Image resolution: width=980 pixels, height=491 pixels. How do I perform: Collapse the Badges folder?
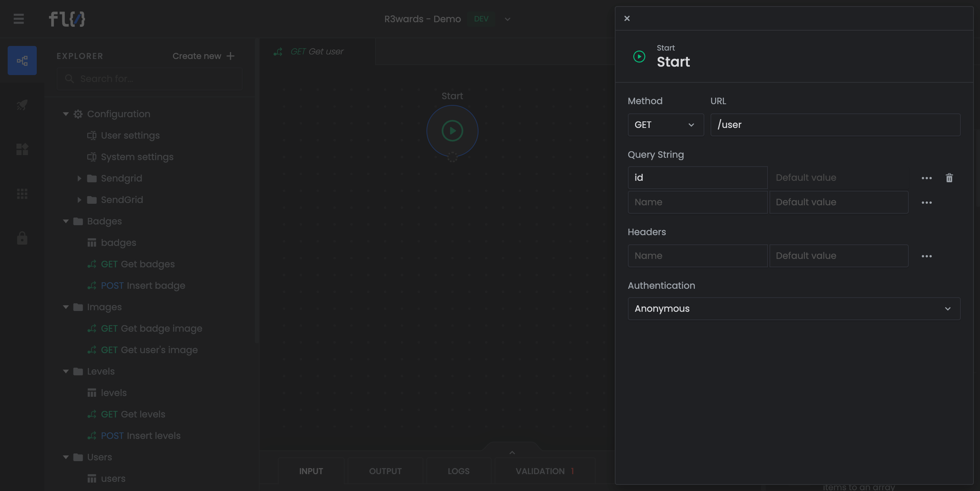tap(66, 221)
